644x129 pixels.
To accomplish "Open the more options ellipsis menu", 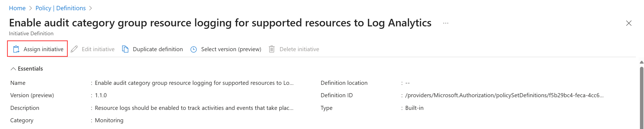I will pos(446,23).
